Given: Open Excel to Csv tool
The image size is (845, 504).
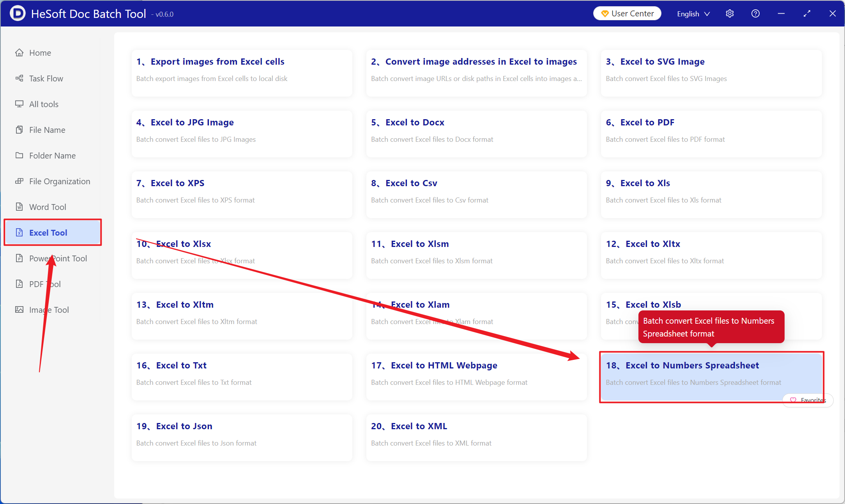Looking at the screenshot, I should coord(476,195).
